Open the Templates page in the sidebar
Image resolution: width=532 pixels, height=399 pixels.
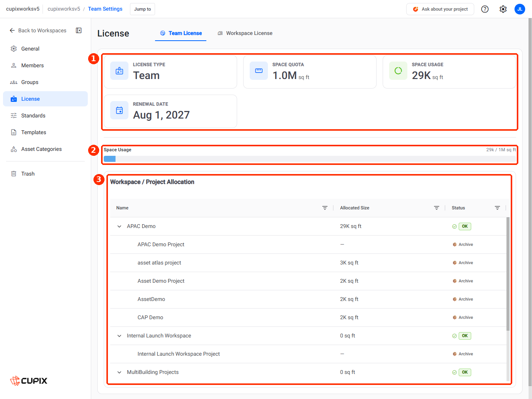coord(45,132)
